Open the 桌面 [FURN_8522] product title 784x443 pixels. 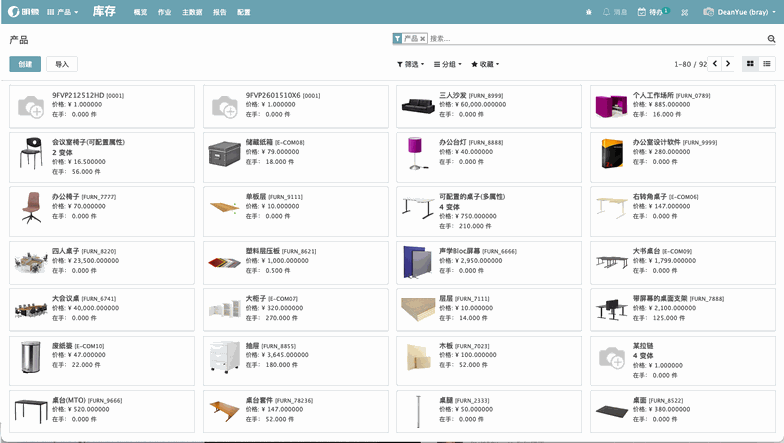point(658,400)
